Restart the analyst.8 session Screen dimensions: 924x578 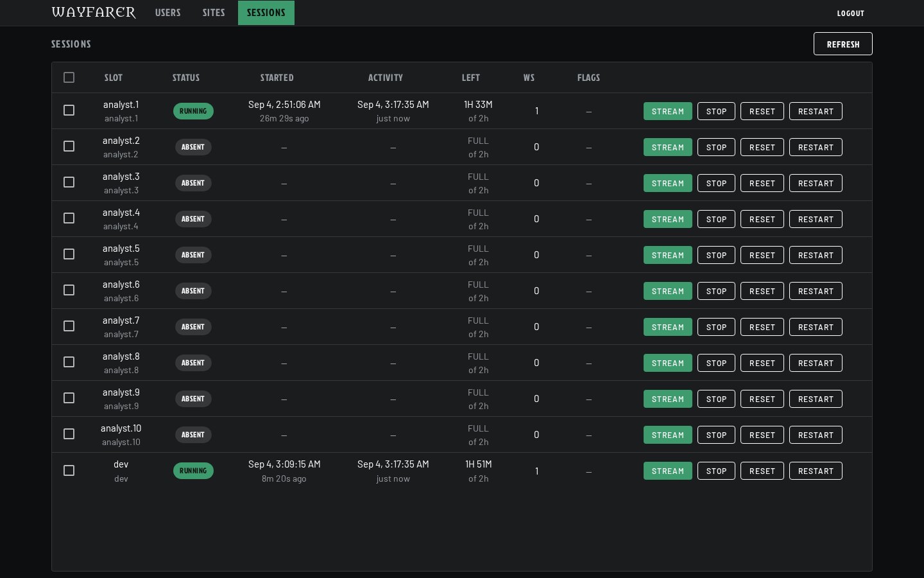pos(816,363)
